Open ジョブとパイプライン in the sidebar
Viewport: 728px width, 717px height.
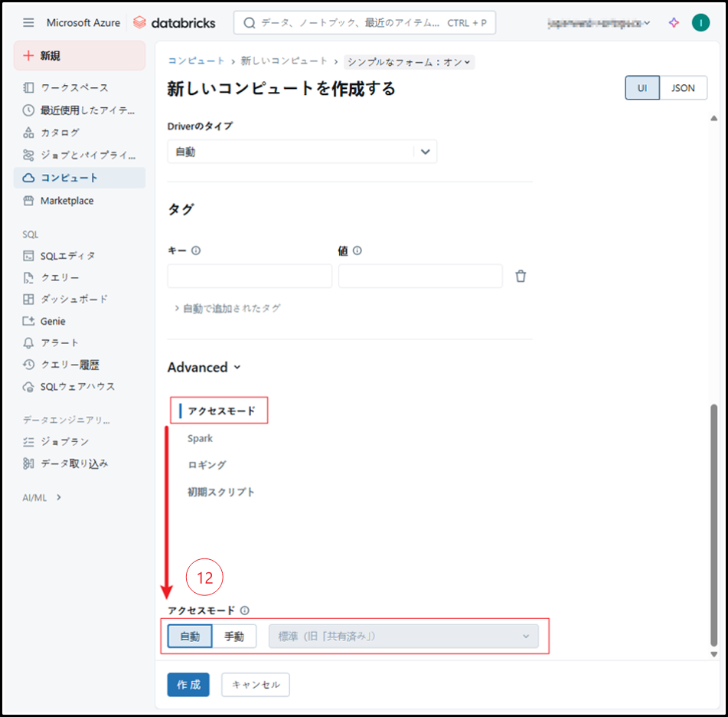click(80, 156)
